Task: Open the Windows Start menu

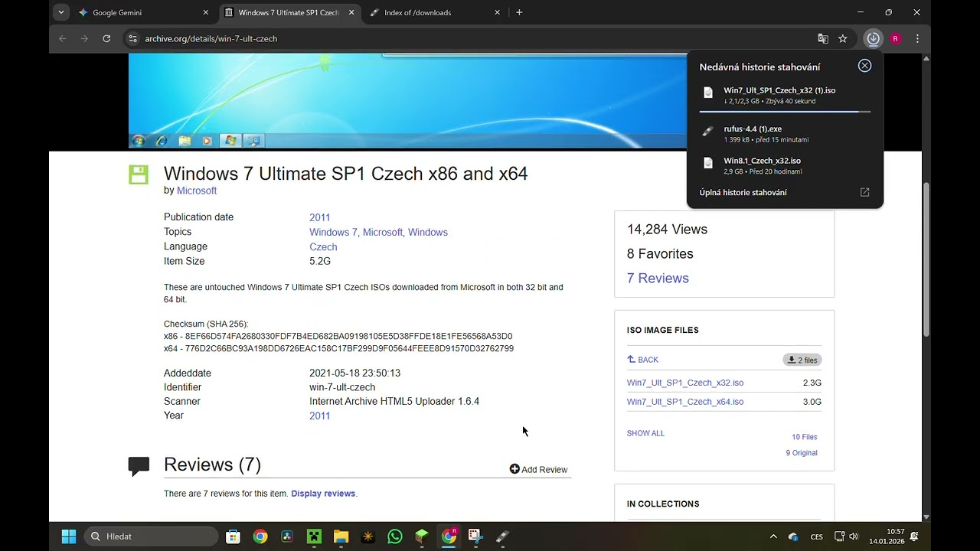Action: coord(69,536)
